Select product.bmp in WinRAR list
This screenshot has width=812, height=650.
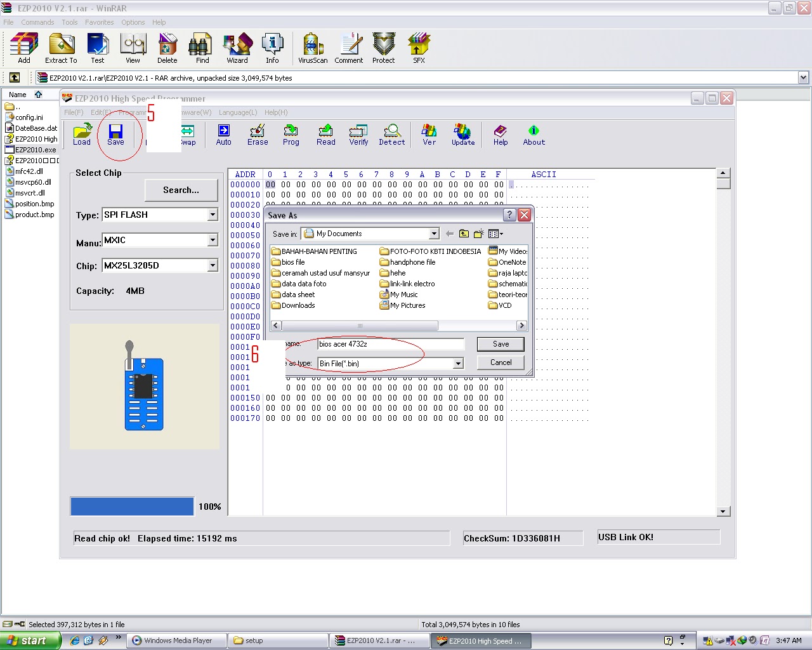pos(30,215)
